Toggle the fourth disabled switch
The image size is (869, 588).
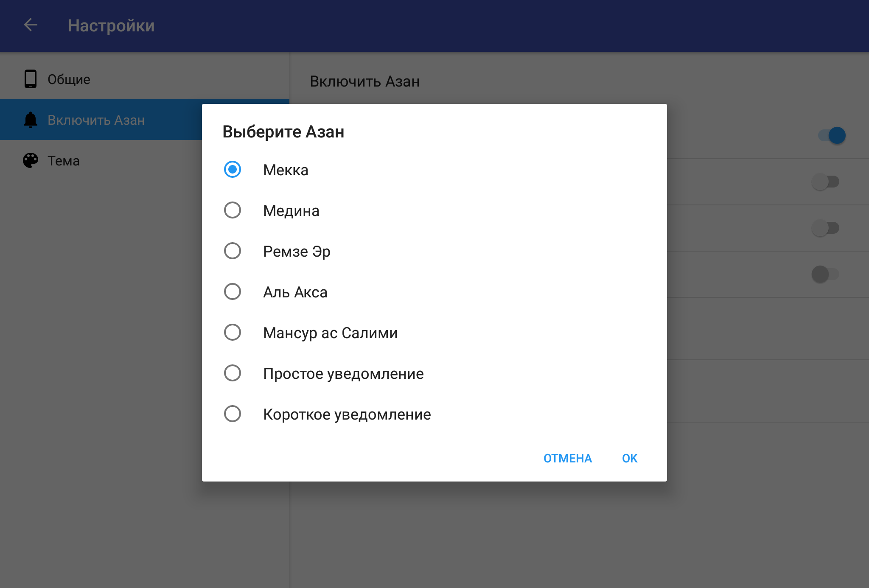pos(826,274)
